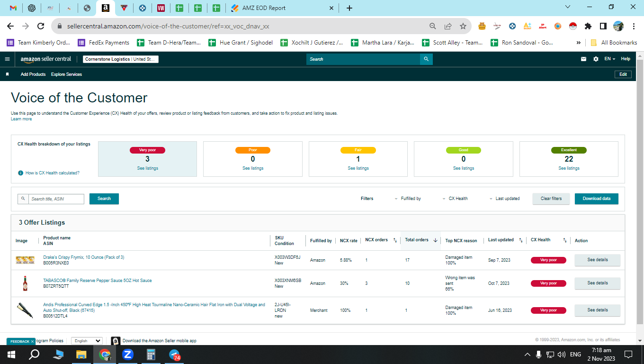Click the Edit button in header bar
The image size is (644, 364).
tap(623, 74)
